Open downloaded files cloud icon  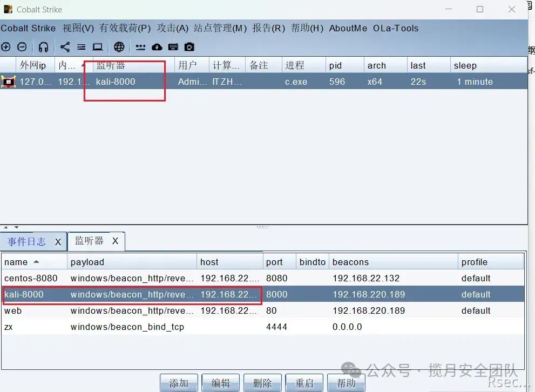tap(157, 47)
